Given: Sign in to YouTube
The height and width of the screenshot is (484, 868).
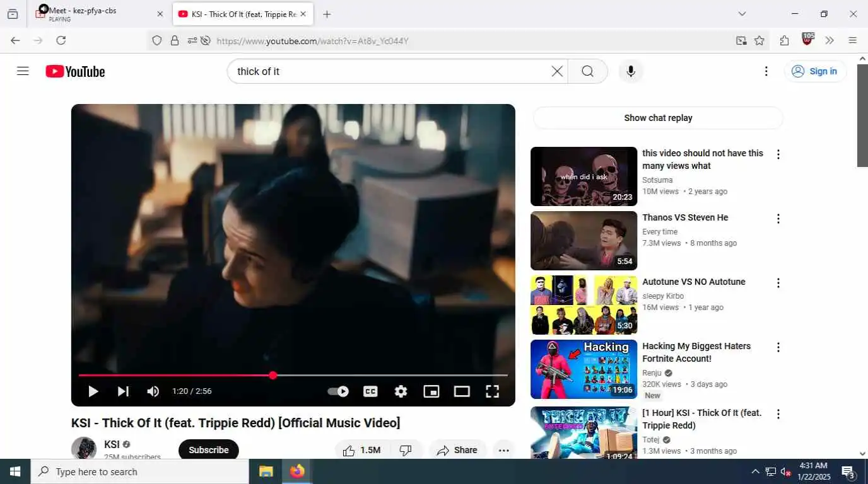Looking at the screenshot, I should tap(815, 71).
